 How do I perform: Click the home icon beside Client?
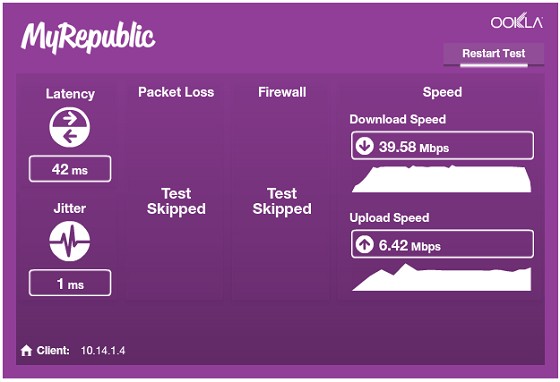26,351
